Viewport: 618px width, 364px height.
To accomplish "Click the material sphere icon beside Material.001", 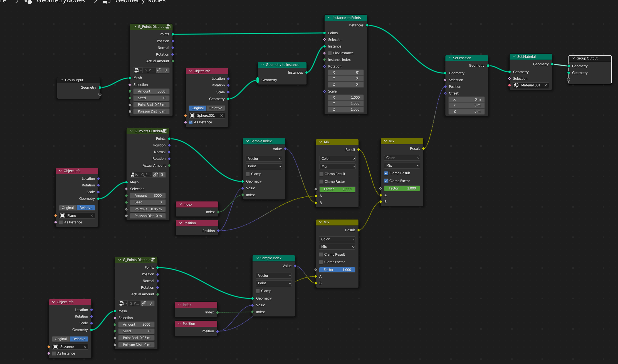I will pos(516,85).
